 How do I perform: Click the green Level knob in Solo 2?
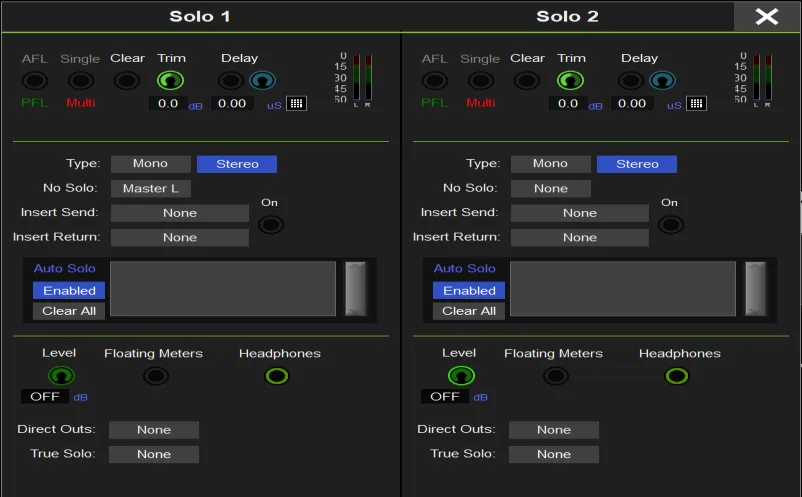click(x=461, y=376)
